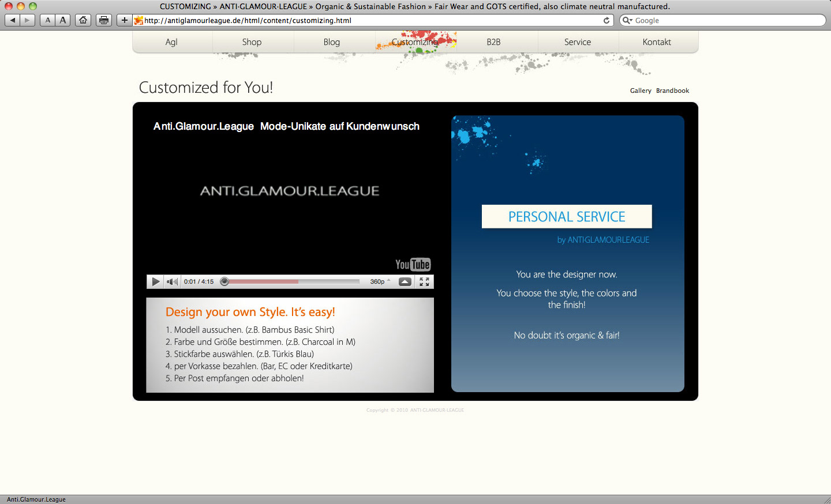Increase text size with large A button

click(63, 20)
